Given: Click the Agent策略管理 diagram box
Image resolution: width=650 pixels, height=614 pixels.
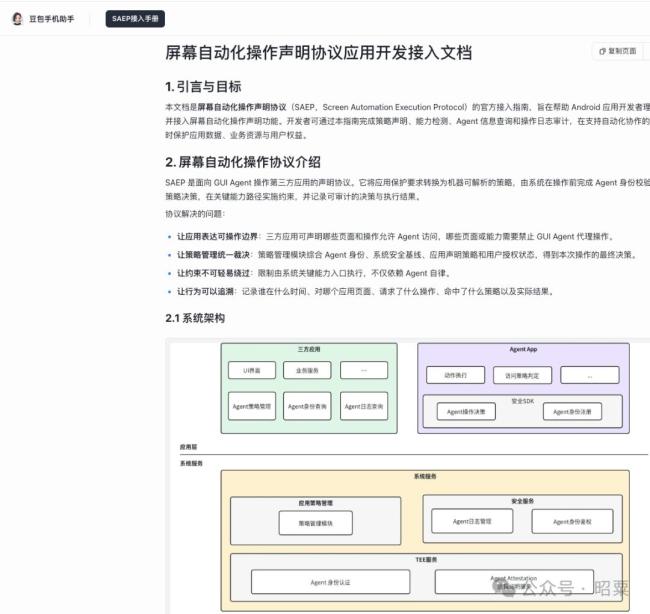Looking at the screenshot, I should pos(252,406).
